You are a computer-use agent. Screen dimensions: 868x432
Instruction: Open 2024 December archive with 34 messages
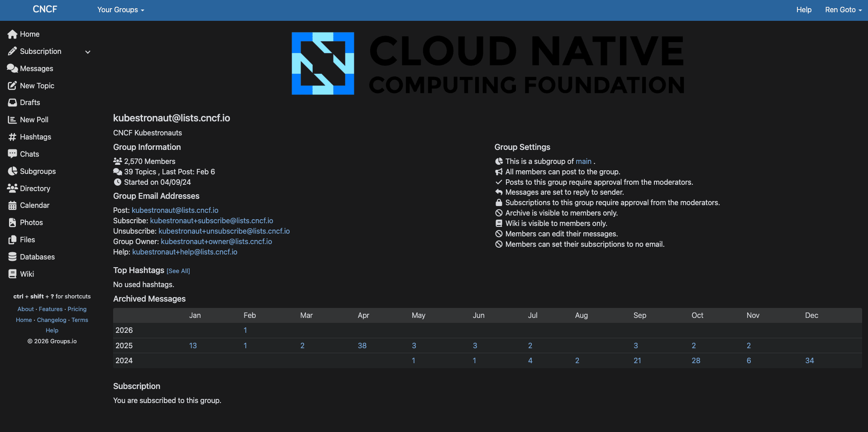click(x=810, y=360)
